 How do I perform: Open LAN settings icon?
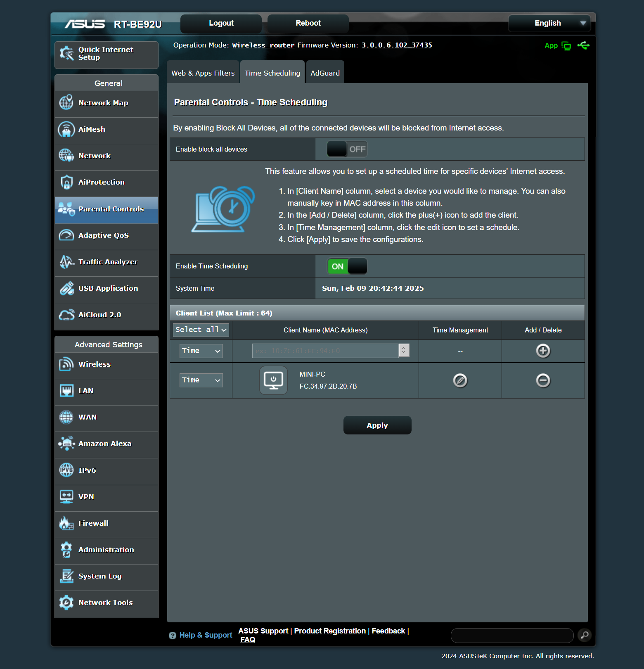click(x=66, y=391)
